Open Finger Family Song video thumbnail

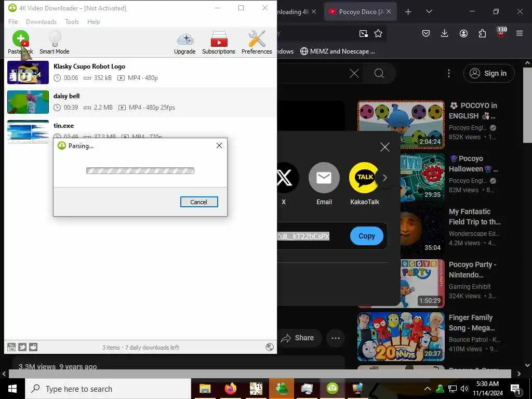pos(401,337)
